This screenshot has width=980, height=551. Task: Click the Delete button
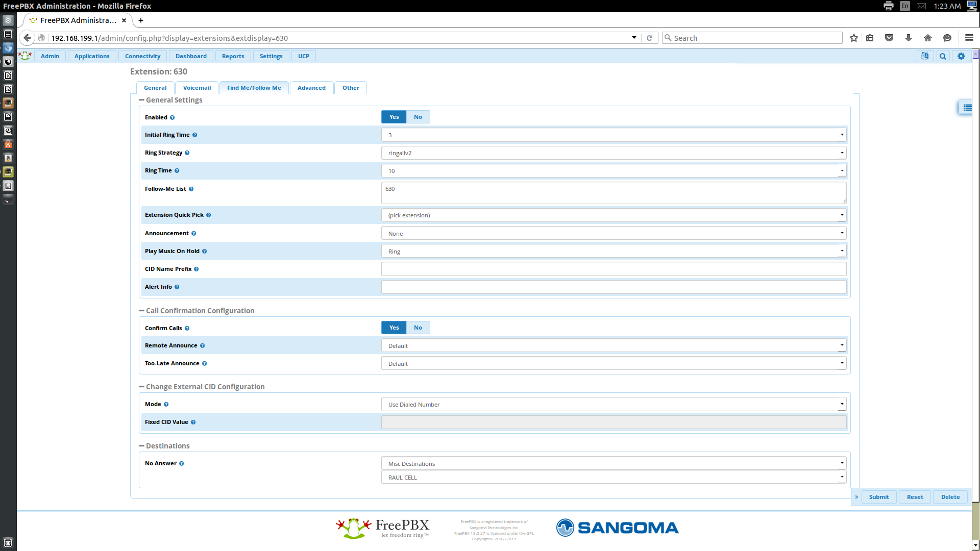point(950,497)
